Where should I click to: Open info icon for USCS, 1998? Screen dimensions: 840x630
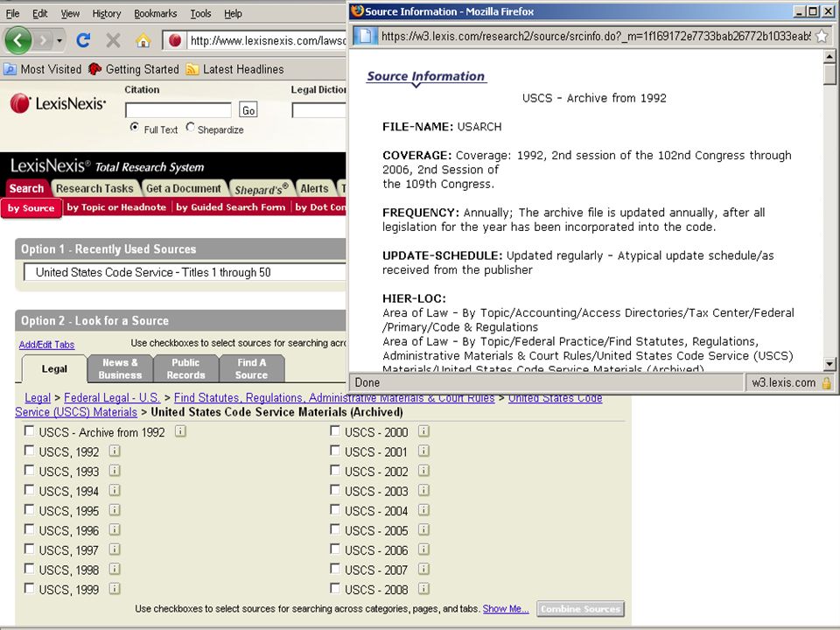pos(114,569)
